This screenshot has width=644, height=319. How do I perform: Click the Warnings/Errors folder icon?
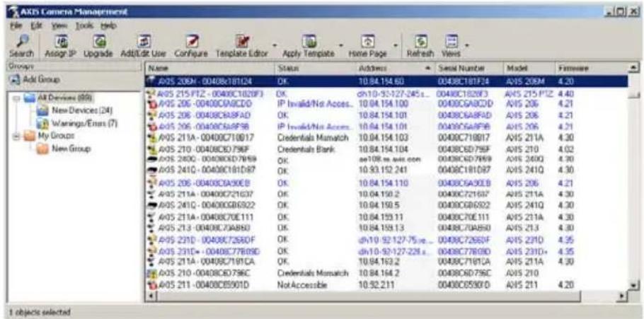(42, 122)
